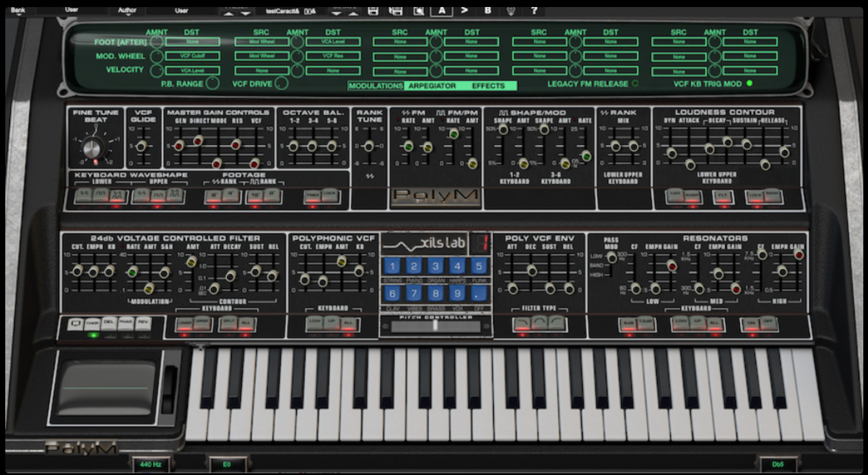Toggle the LEGACY FM RELEASE LED

coord(635,84)
